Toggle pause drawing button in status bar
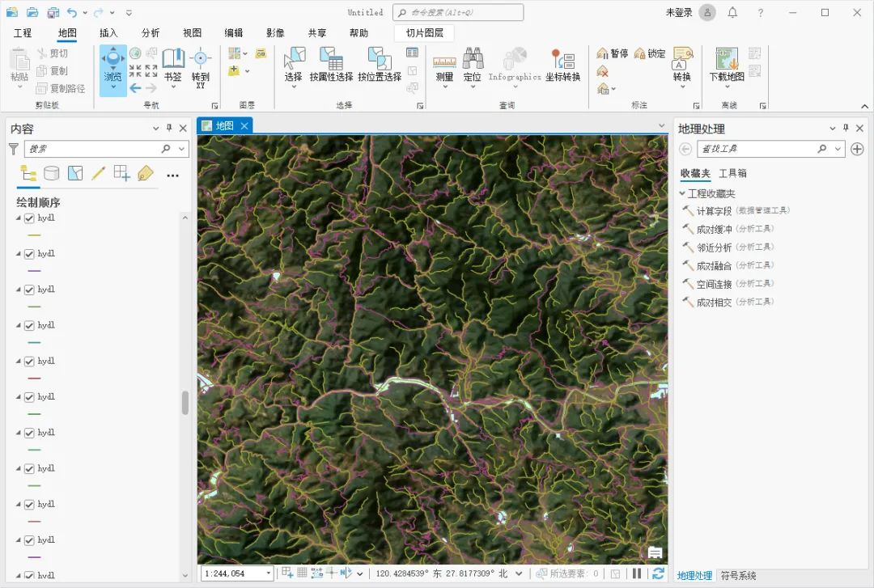 point(637,573)
